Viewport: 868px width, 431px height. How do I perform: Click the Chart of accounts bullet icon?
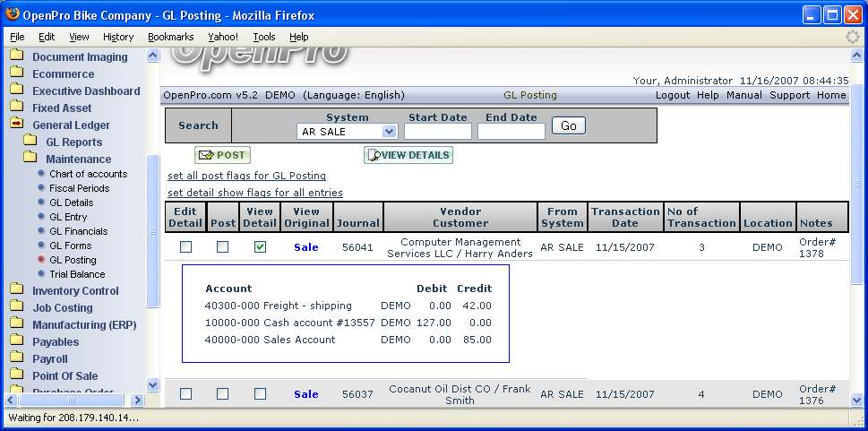(41, 174)
